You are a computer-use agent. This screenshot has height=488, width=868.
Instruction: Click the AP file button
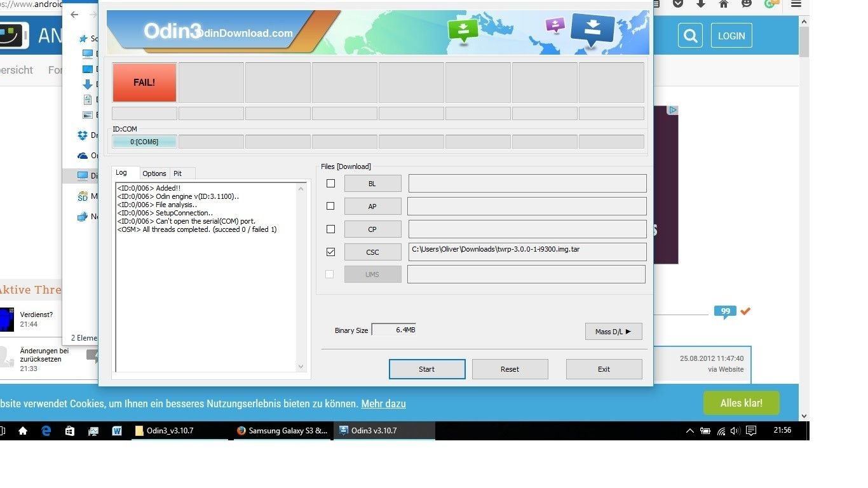click(372, 207)
